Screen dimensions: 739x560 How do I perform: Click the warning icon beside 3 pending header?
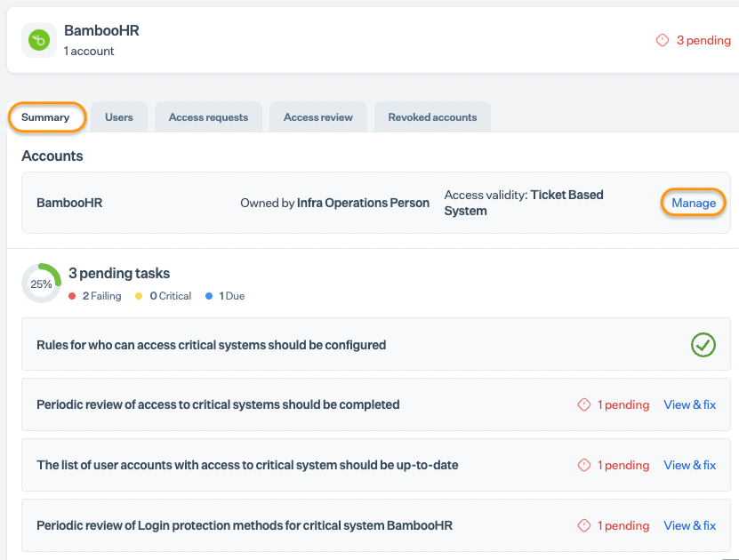663,40
